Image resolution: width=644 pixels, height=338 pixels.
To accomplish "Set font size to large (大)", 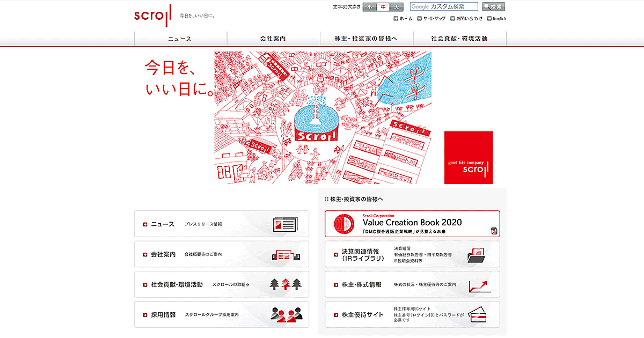I will click(x=396, y=7).
